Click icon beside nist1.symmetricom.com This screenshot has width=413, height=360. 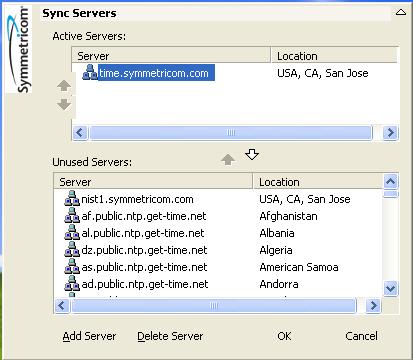pos(72,198)
